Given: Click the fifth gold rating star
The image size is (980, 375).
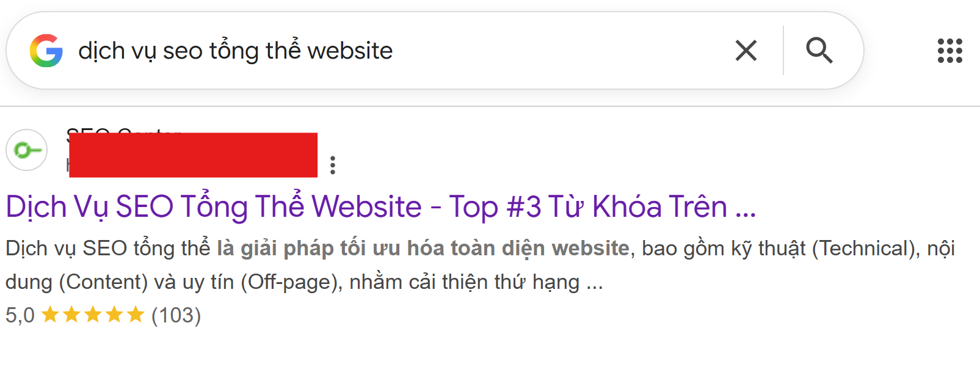Looking at the screenshot, I should click(x=135, y=315).
